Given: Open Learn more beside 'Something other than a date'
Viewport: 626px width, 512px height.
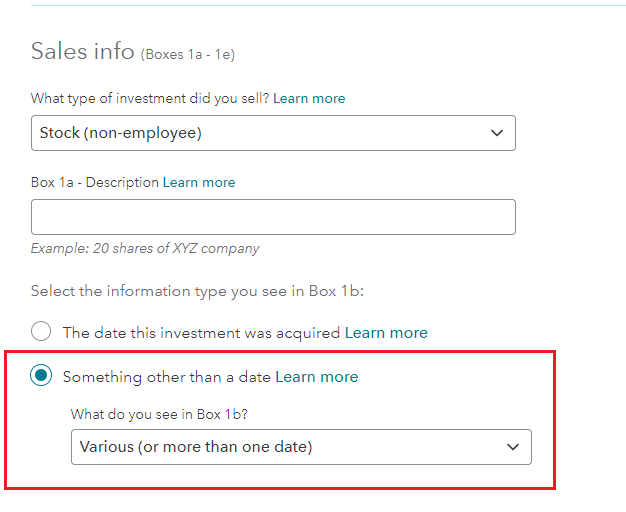Looking at the screenshot, I should pos(317,377).
